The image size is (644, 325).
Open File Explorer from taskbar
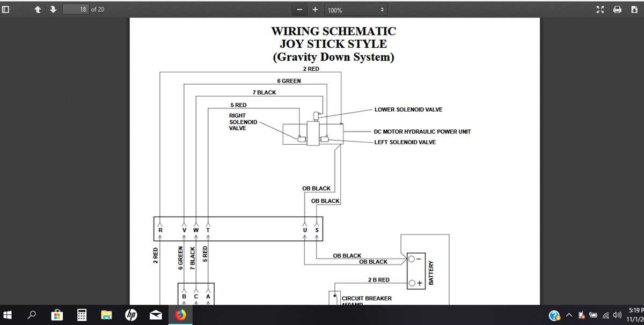(106, 315)
